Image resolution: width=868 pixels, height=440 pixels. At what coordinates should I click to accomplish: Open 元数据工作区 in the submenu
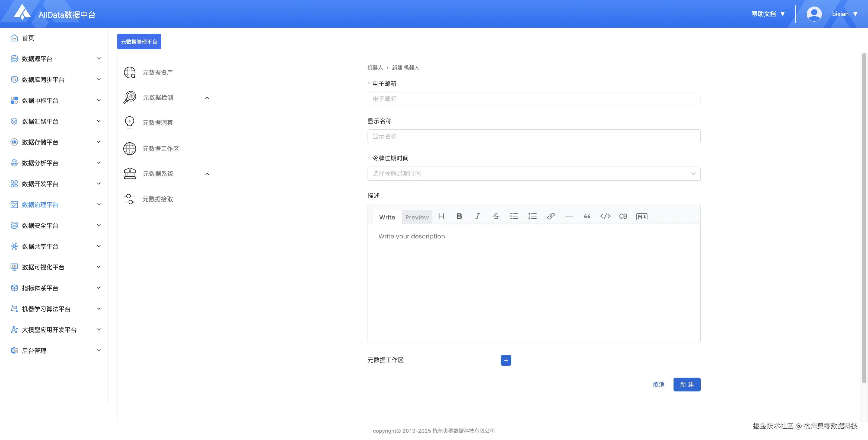point(160,149)
